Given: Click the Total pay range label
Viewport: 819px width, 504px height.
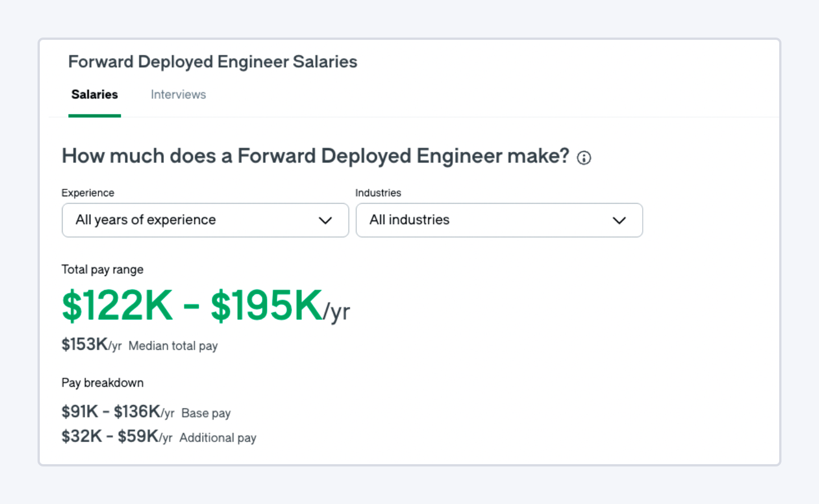Looking at the screenshot, I should coord(102,270).
